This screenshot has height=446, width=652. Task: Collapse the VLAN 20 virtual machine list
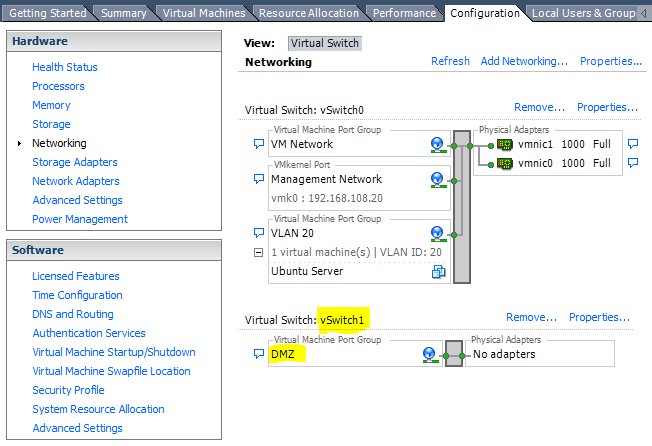coord(259,252)
